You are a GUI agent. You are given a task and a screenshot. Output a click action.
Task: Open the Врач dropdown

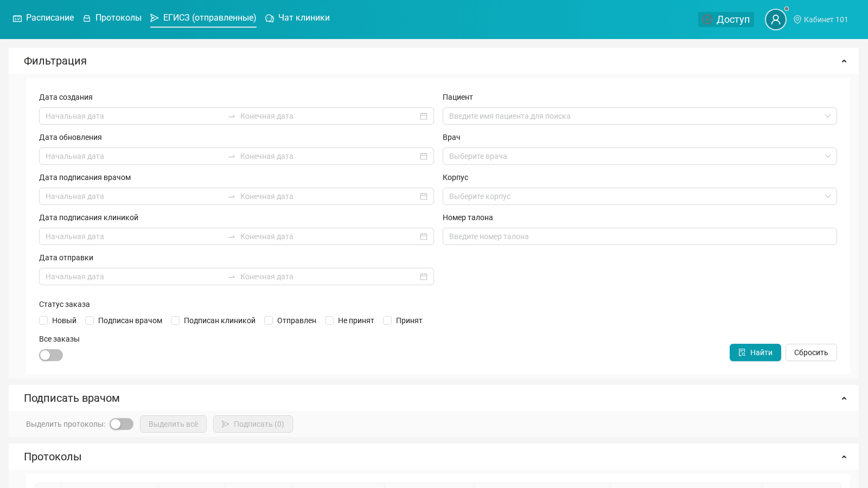(640, 156)
